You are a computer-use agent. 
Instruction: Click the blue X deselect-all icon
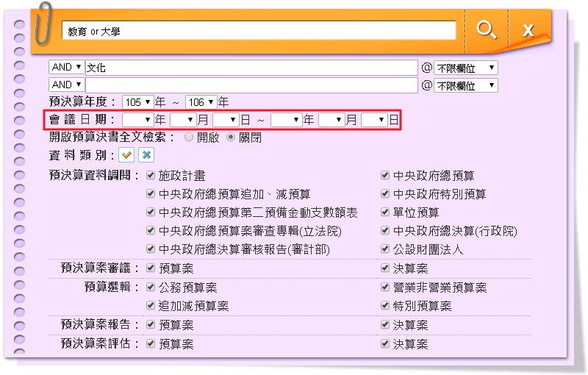pos(146,155)
